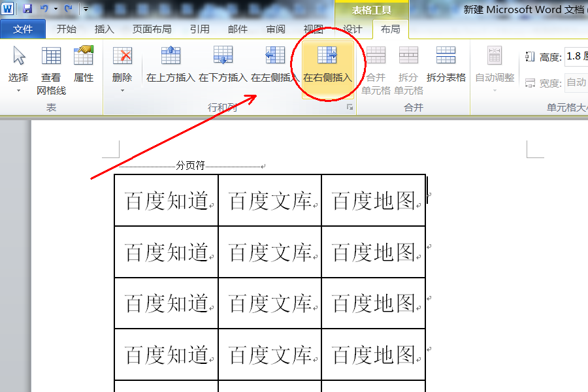Click the 拆分单元格 split cells icon
Viewport: 588px width, 392px height.
point(408,56)
